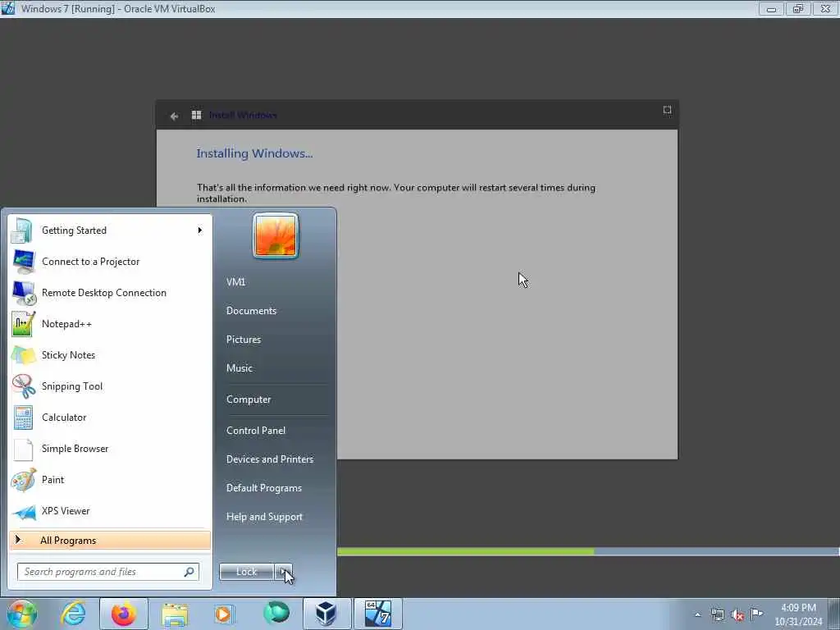Open Documents from the Start menu

pyautogui.click(x=251, y=311)
